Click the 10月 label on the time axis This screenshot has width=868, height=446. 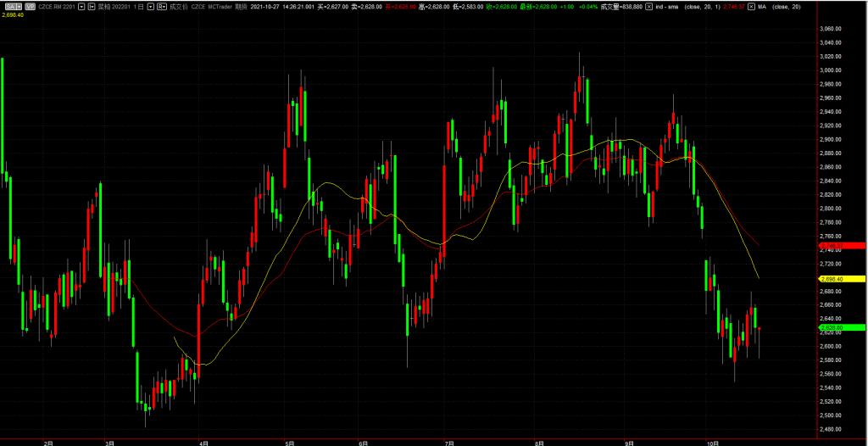pos(714,443)
